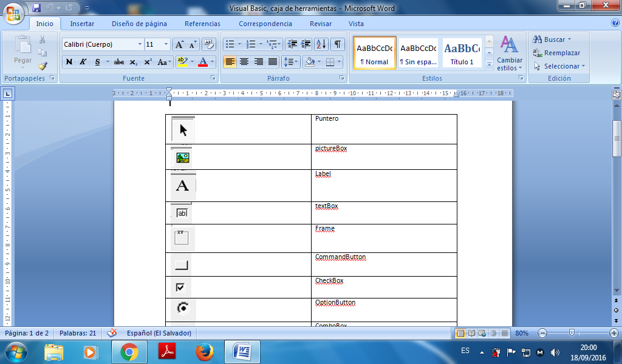The height and width of the screenshot is (364, 622).
Task: Apply bold formatting with Negrita icon
Action: point(69,61)
